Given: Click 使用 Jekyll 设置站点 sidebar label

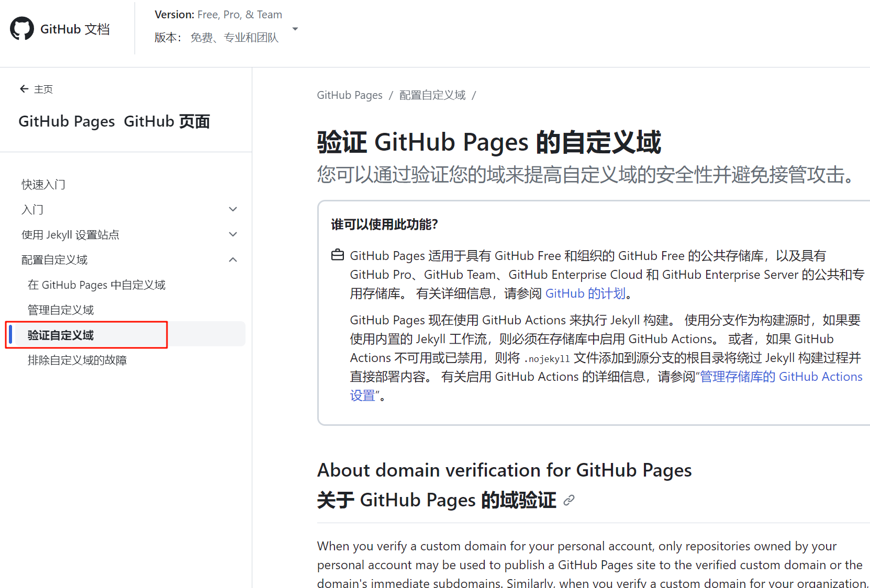Looking at the screenshot, I should click(x=71, y=235).
